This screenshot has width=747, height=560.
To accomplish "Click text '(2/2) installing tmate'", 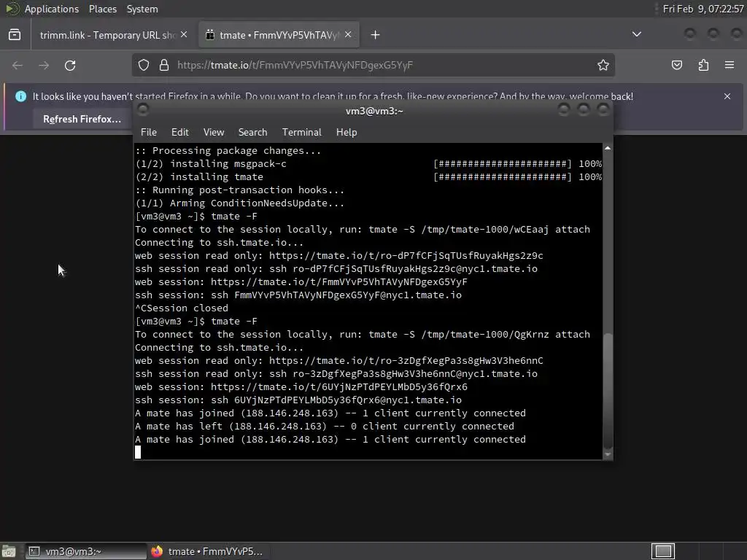I will point(199,176).
